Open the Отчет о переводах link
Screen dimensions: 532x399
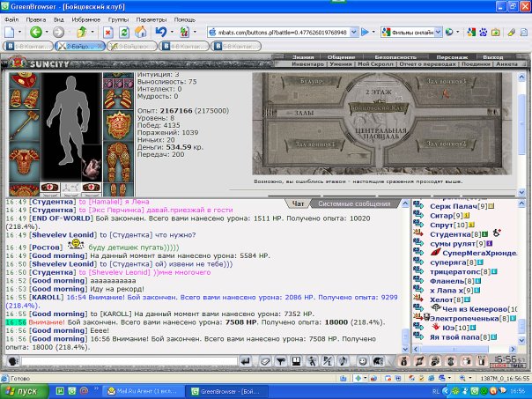[x=427, y=63]
